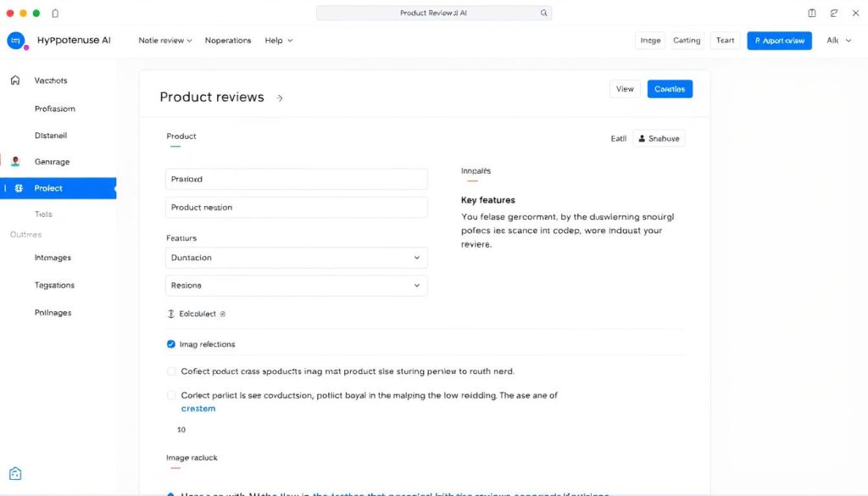
Task: Open the Resions dropdown
Action: [416, 285]
